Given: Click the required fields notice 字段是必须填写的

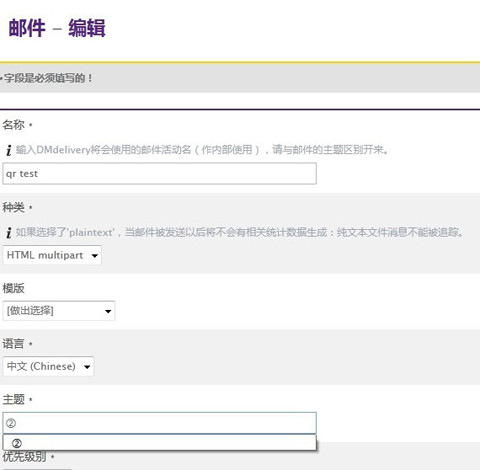Looking at the screenshot, I should click(48, 78).
